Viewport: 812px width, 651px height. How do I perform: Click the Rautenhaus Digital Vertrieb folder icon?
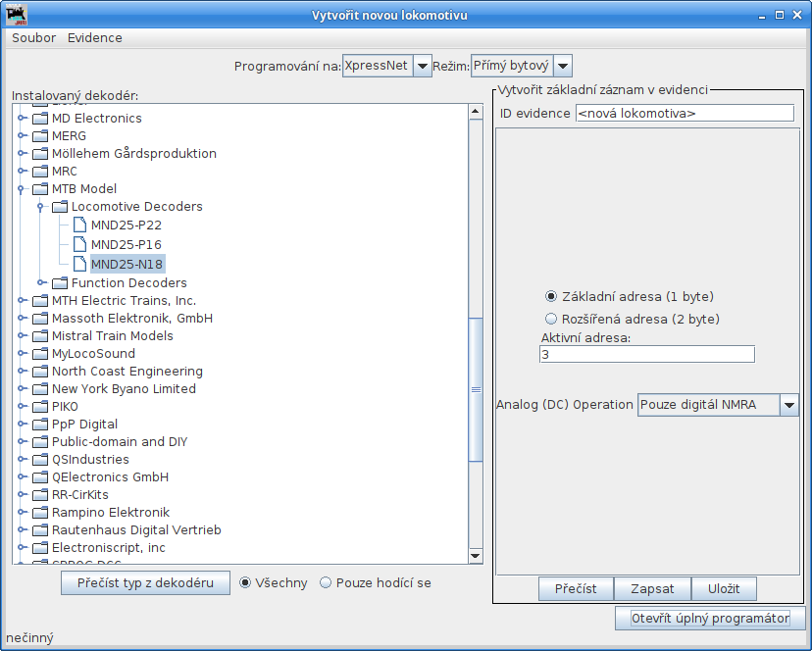(40, 529)
